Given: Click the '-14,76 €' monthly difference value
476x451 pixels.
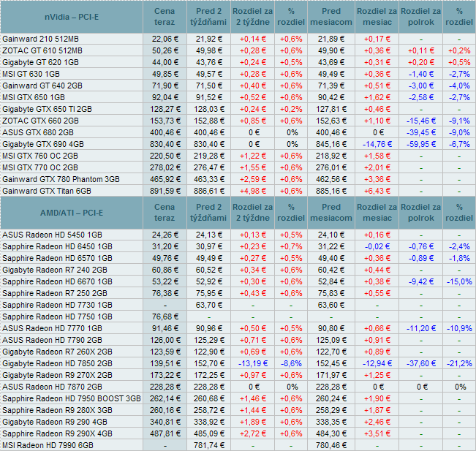Looking at the screenshot, I should coord(377,144).
